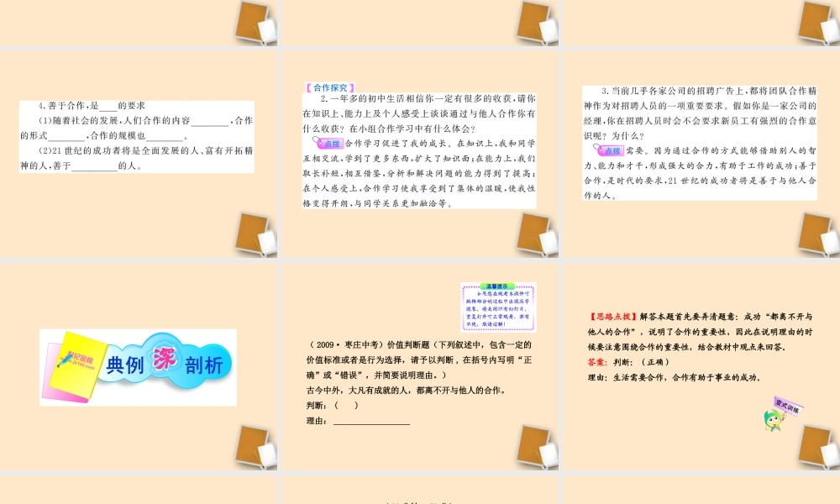Click the text (1)随着社会的发展,人们合作的内容
The width and height of the screenshot is (840, 504).
tap(114, 120)
